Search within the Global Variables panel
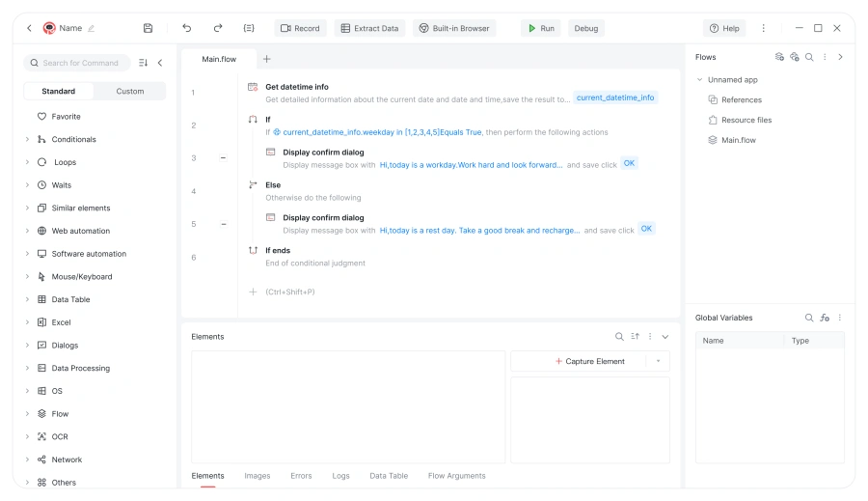Image resolution: width=868 pixels, height=501 pixels. [x=809, y=318]
